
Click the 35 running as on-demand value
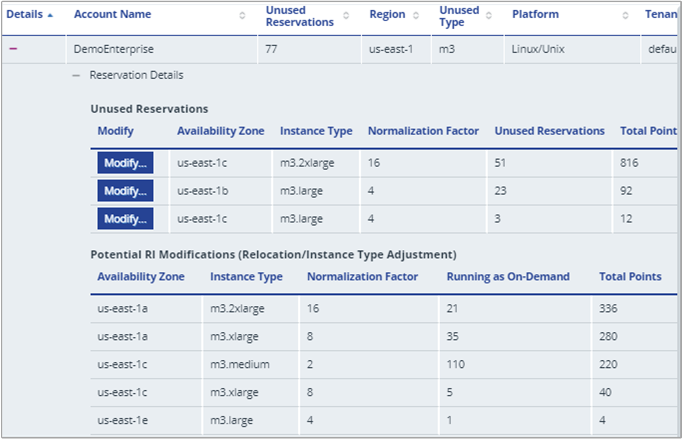[x=453, y=337]
